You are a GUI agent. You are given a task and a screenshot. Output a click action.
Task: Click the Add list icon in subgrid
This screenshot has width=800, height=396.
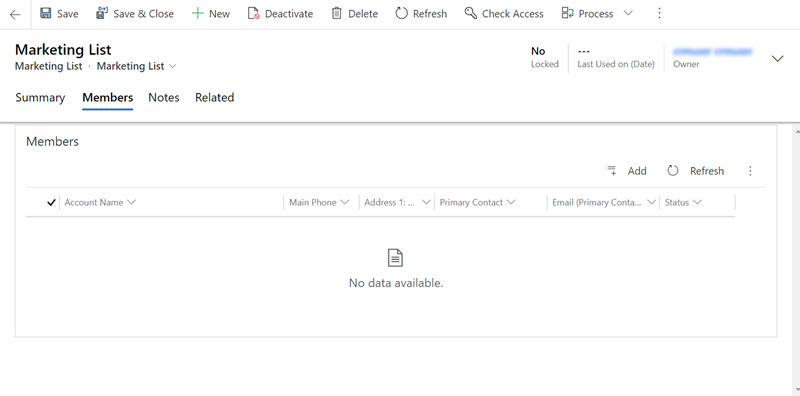point(611,170)
